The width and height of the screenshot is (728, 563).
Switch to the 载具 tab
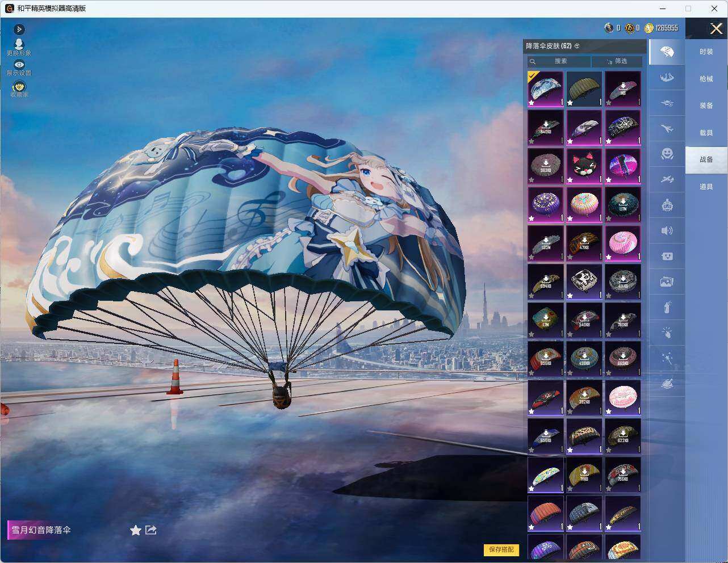(706, 133)
